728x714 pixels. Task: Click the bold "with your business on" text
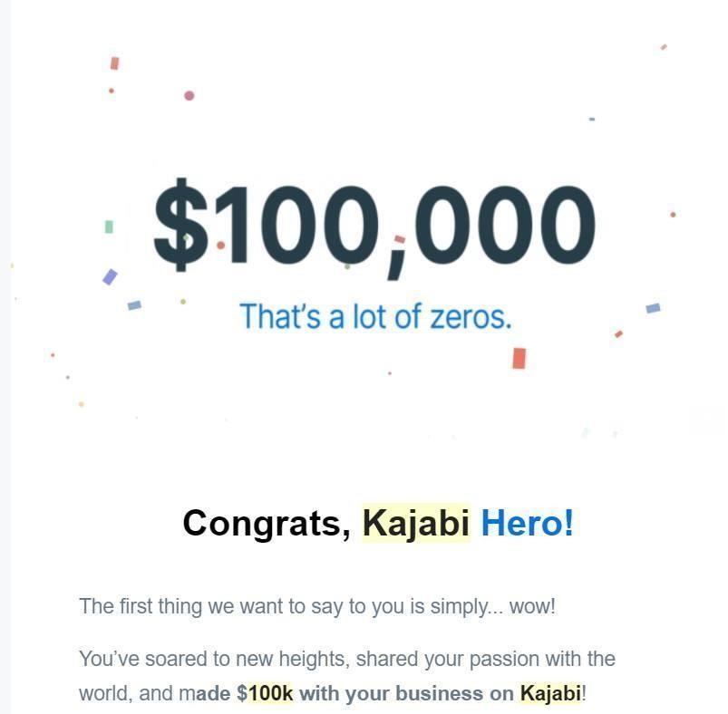click(407, 693)
